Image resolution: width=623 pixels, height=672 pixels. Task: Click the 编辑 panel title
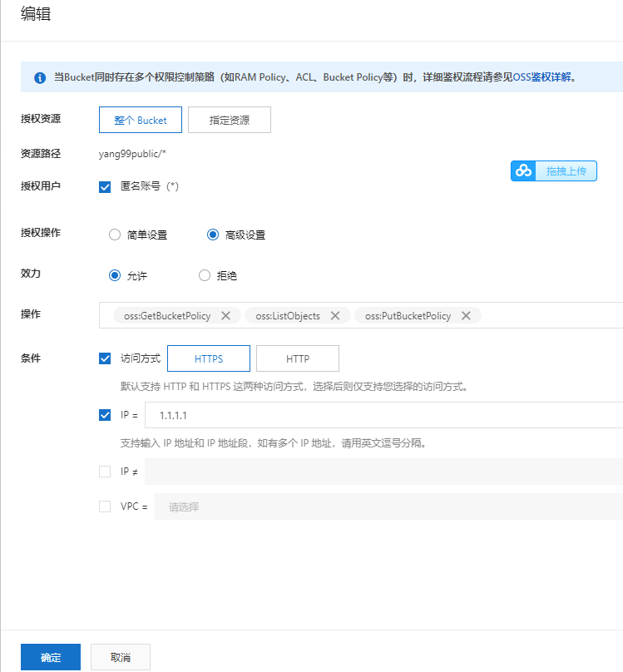coord(36,13)
